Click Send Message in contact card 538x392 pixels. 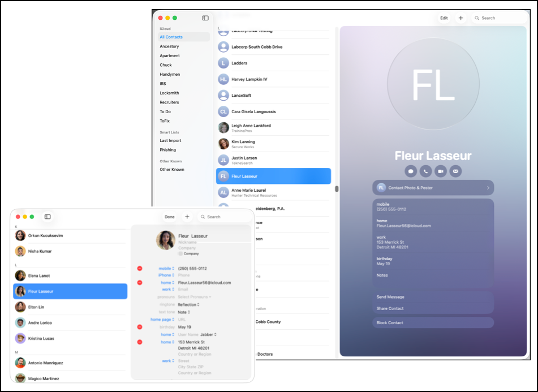(390, 297)
